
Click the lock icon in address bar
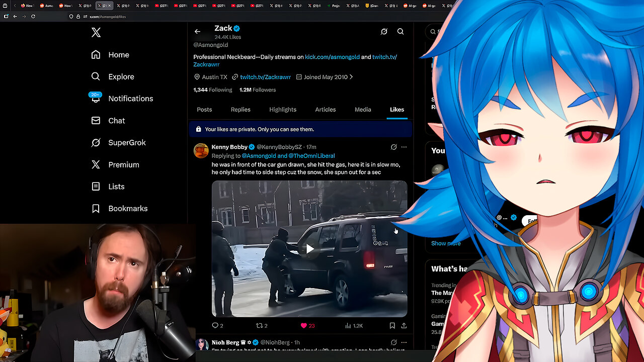click(x=78, y=17)
